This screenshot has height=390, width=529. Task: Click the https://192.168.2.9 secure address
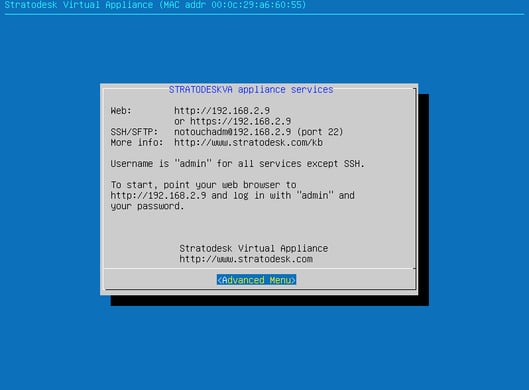point(241,121)
